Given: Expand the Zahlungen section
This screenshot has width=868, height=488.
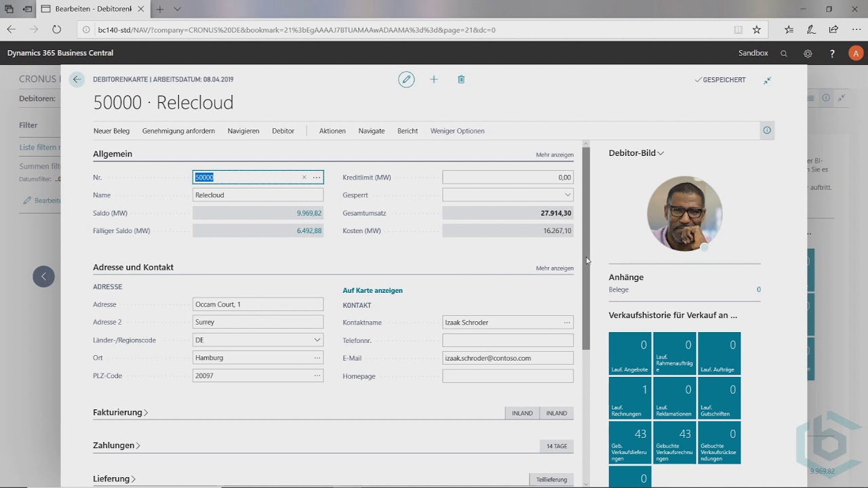Looking at the screenshot, I should click(117, 445).
